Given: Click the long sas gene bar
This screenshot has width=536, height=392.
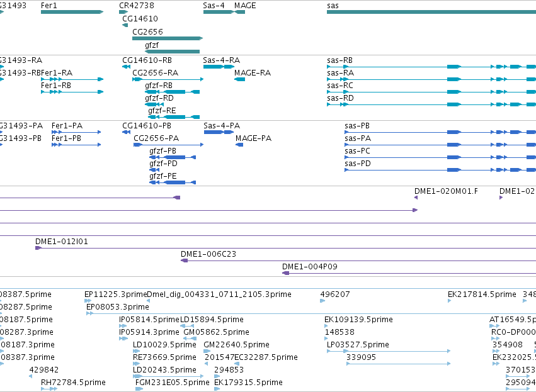Looking at the screenshot, I should click(x=431, y=12).
